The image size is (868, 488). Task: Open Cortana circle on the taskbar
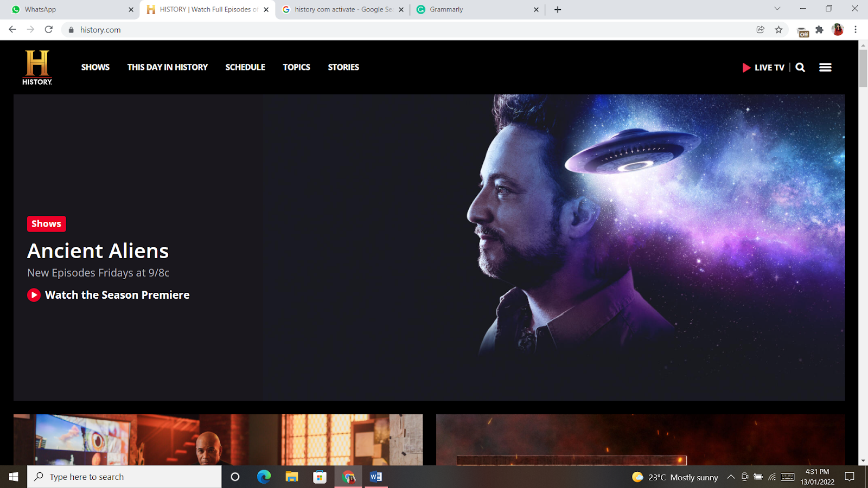point(235,477)
